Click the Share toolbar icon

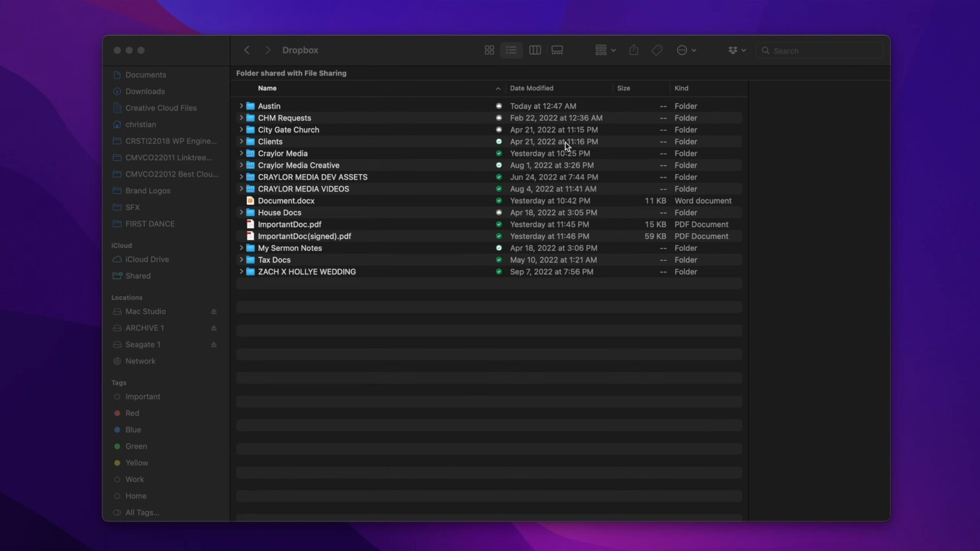(634, 50)
